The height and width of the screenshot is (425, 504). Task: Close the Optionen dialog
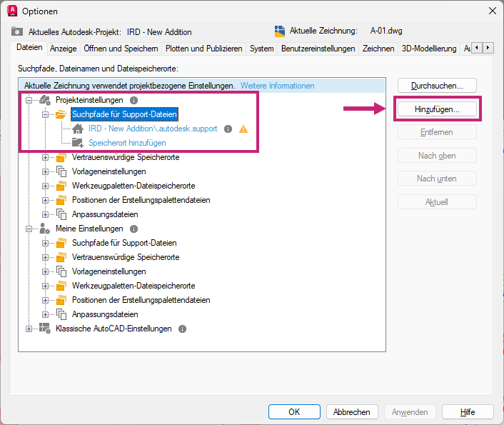point(492,11)
